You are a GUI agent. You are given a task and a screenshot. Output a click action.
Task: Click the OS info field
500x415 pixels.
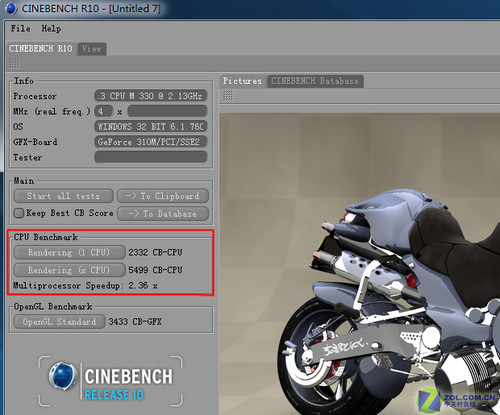[151, 127]
